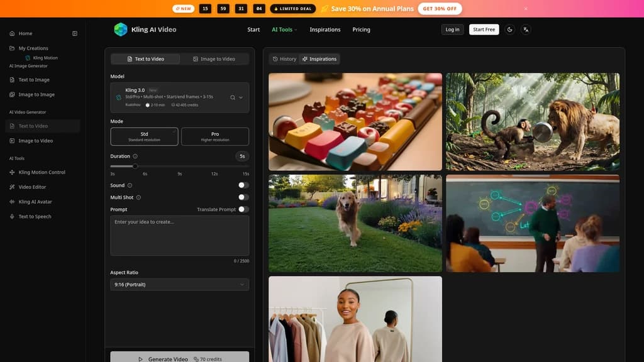The height and width of the screenshot is (362, 644).
Task: Select the Inspirations tab
Action: pyautogui.click(x=319, y=59)
